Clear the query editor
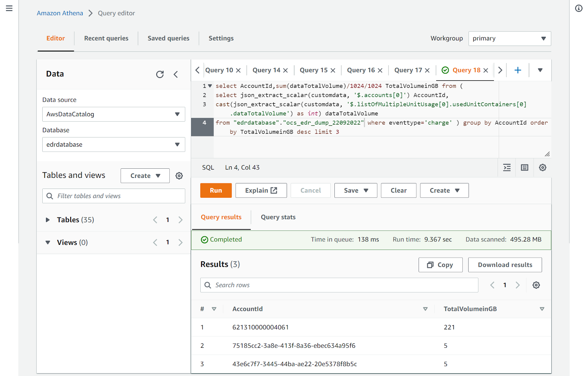 (399, 190)
